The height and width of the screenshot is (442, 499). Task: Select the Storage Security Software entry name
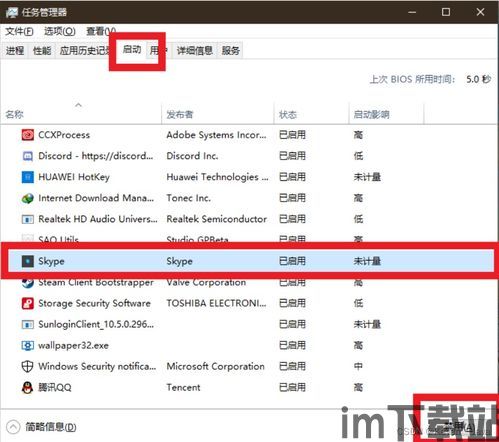[x=94, y=303]
